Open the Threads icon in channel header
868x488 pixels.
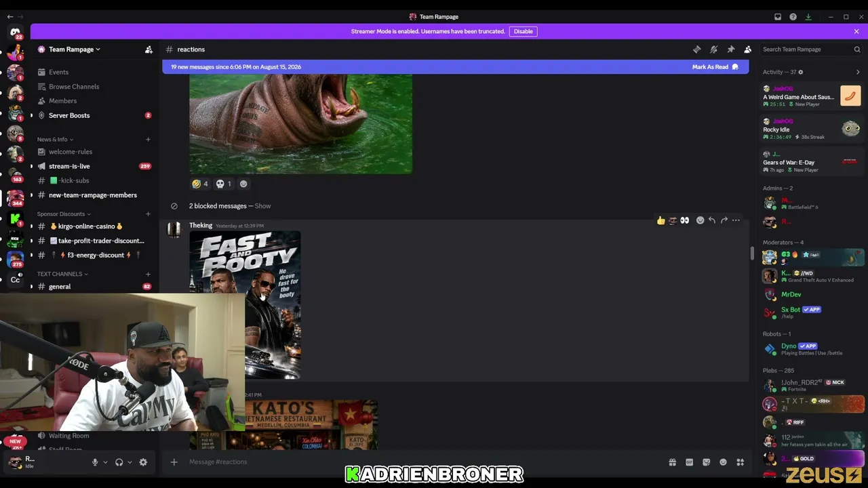pos(696,49)
